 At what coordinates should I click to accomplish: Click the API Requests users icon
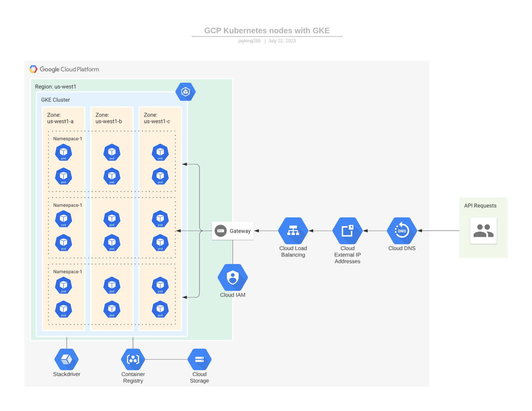click(483, 231)
